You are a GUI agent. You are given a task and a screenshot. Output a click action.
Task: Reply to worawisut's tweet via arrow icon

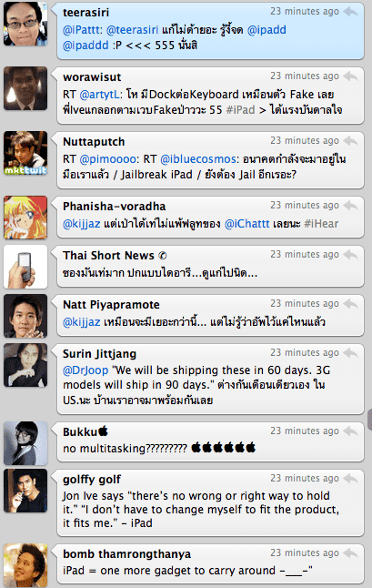351,76
